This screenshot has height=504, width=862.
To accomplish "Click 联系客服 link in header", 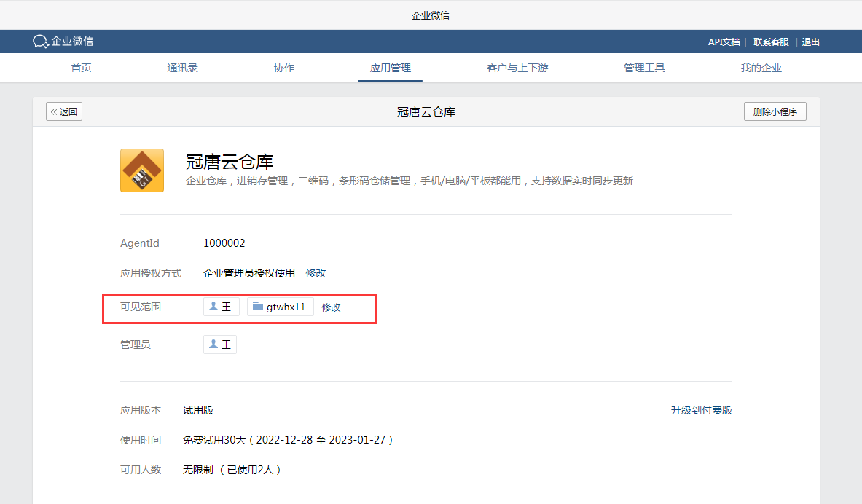I will [x=771, y=42].
